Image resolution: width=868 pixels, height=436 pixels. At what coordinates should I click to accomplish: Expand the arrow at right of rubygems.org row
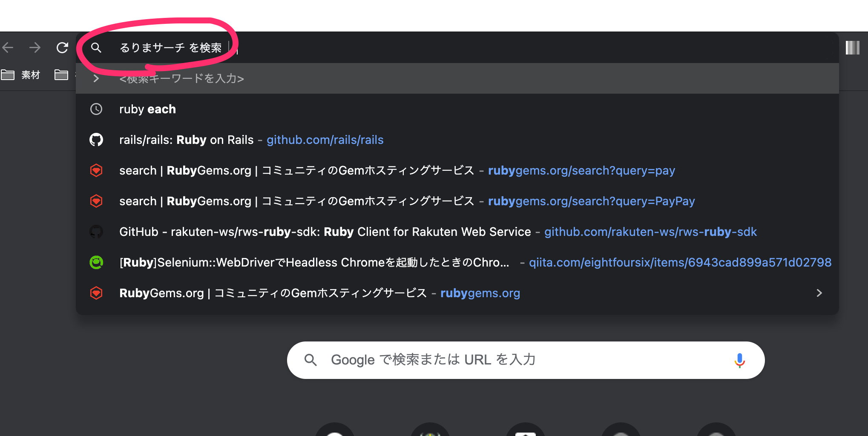click(819, 293)
